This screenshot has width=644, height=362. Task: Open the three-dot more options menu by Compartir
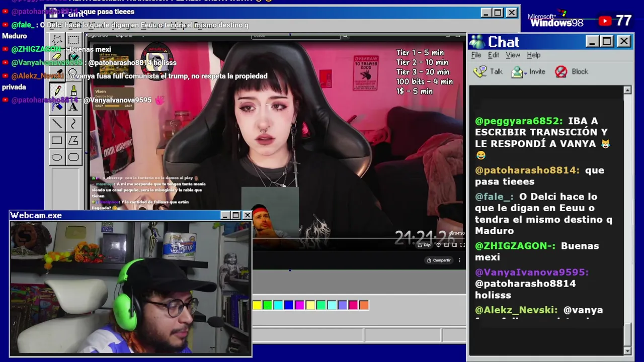pos(459,260)
